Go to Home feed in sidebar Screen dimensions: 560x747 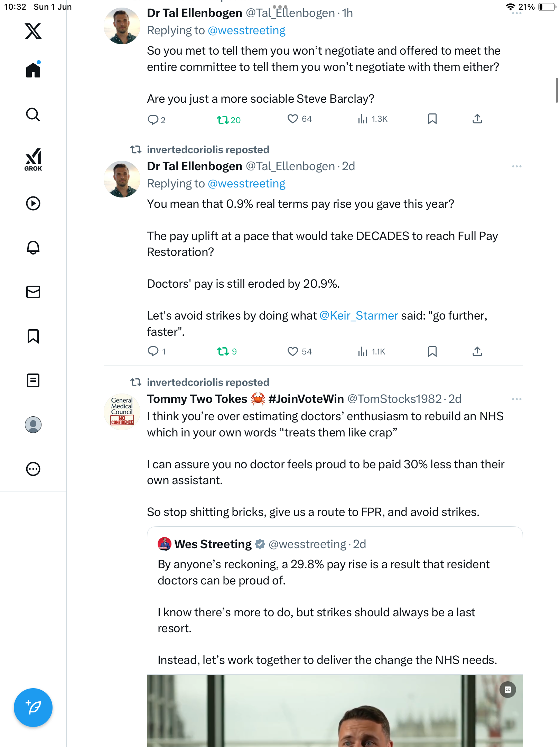(33, 70)
